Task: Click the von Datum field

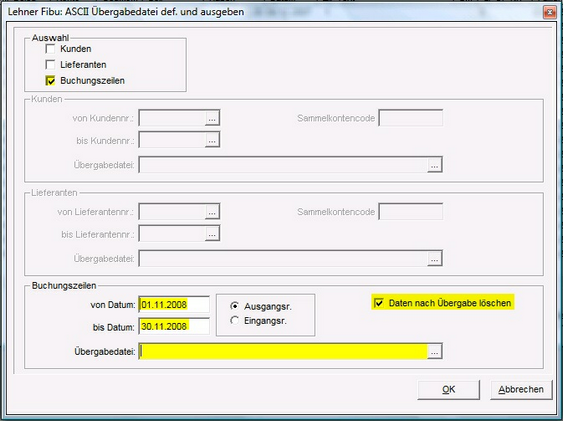Action: tap(174, 305)
